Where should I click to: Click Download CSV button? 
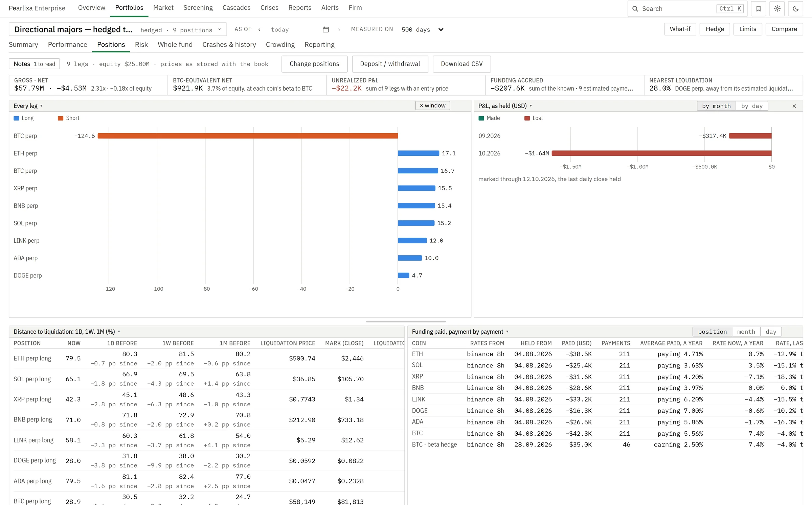pos(461,64)
